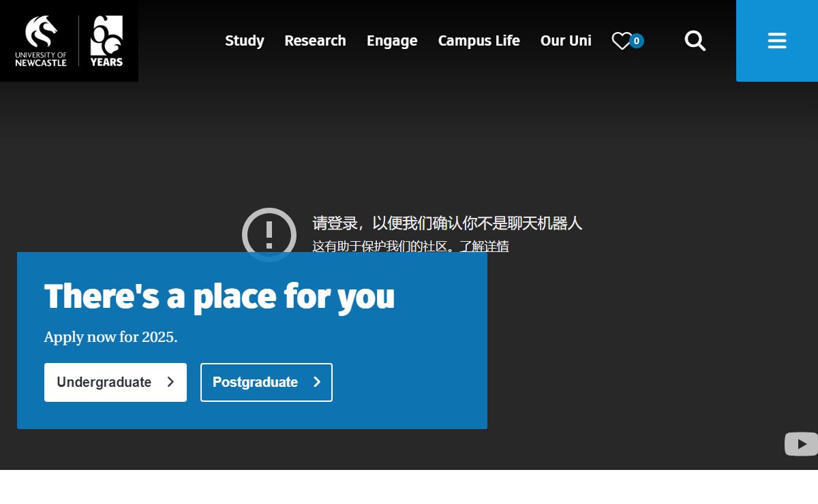Open the Research menu
The image size is (818, 504).
point(315,41)
